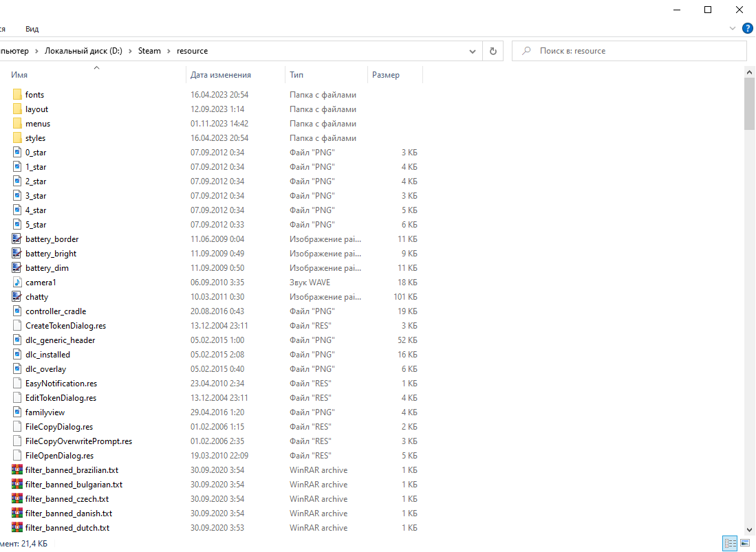The image size is (756, 552).
Task: Open address bar history dropdown
Action: coord(473,51)
